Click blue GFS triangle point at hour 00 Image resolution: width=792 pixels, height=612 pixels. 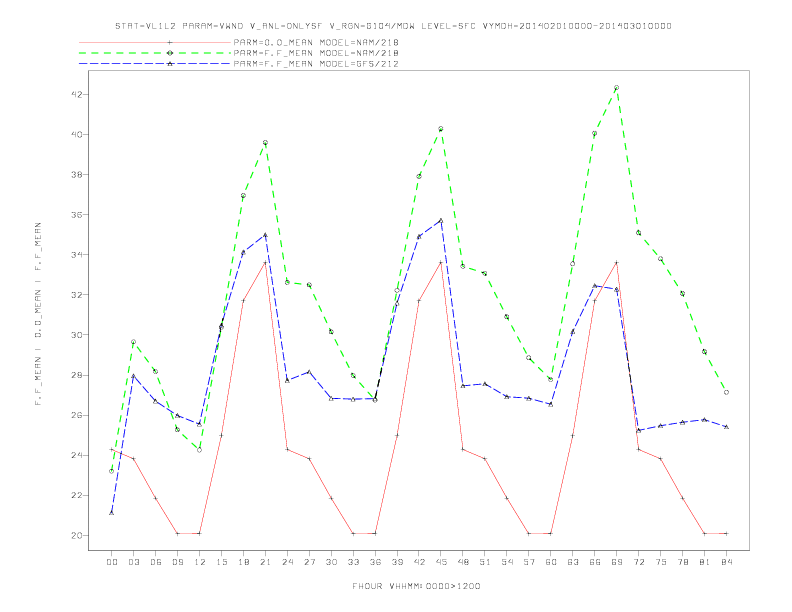tap(112, 513)
